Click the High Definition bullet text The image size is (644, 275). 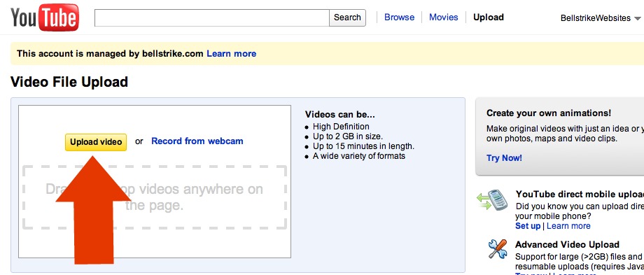tap(341, 127)
